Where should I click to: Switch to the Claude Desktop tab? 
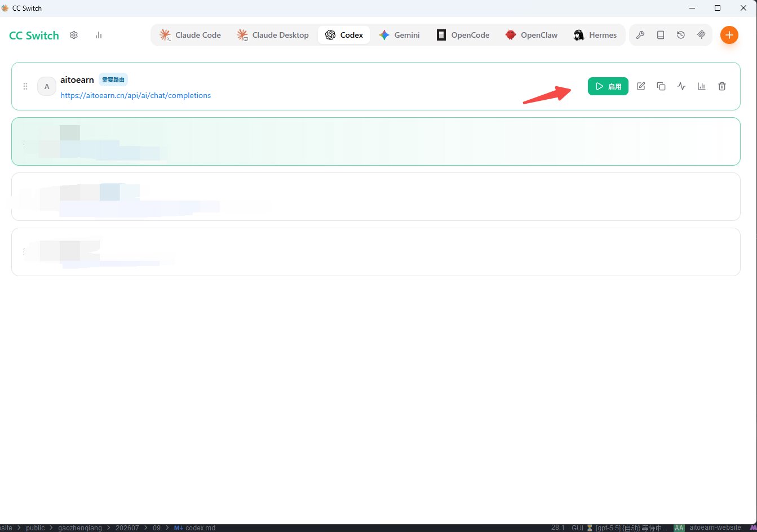pos(273,35)
